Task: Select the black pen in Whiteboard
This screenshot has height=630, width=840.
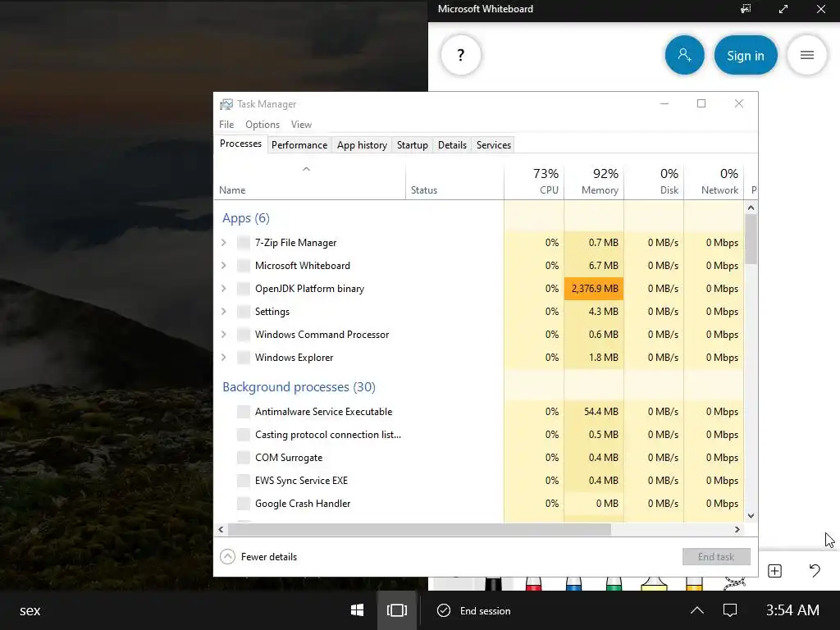Action: coord(493,583)
